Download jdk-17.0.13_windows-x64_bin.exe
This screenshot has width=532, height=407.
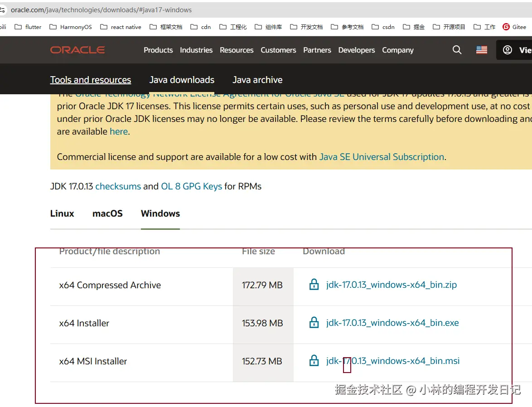pos(392,323)
